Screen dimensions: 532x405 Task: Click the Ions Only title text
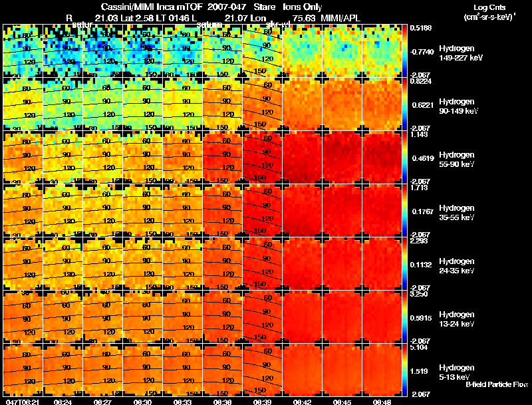click(x=303, y=7)
